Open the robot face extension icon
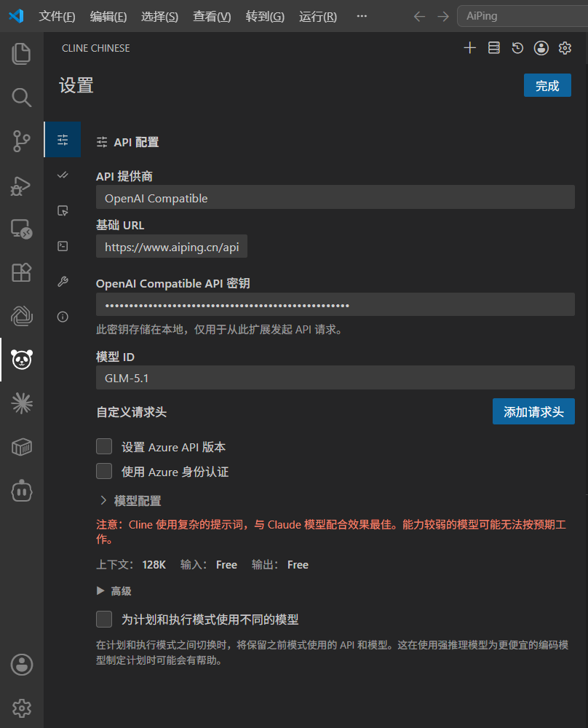This screenshot has width=588, height=728. tap(21, 491)
